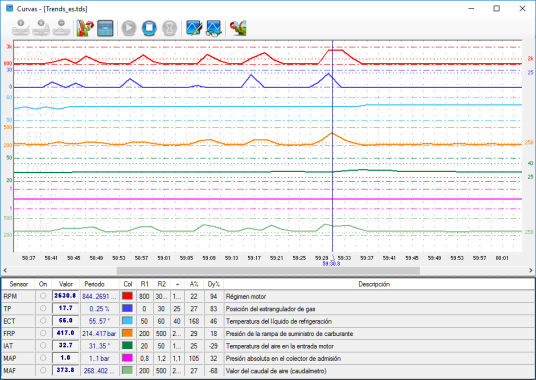Click the MAP value field 1.0
536x380 pixels.
click(65, 358)
